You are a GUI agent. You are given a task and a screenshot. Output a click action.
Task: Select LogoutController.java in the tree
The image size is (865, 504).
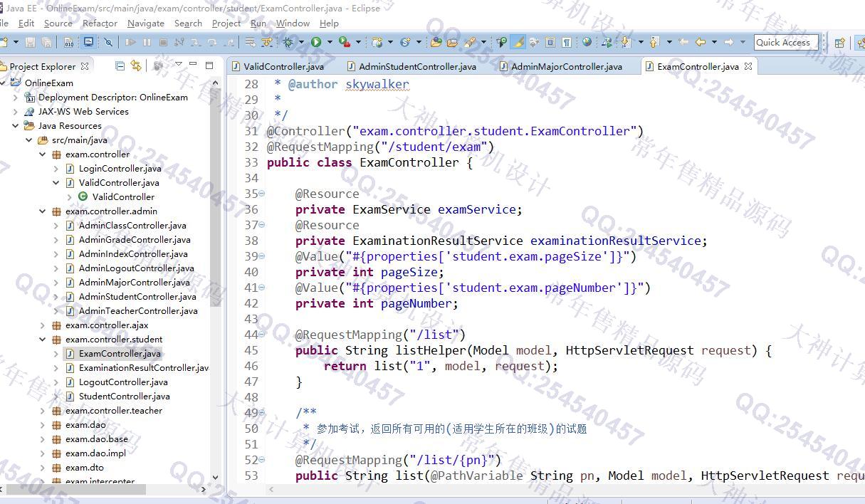tap(123, 382)
